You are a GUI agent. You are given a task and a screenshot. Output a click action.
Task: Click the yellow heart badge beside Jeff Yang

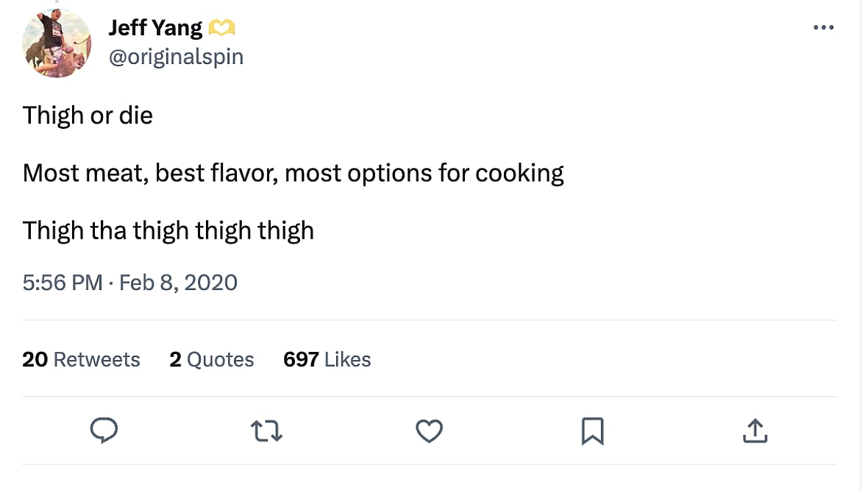point(221,29)
